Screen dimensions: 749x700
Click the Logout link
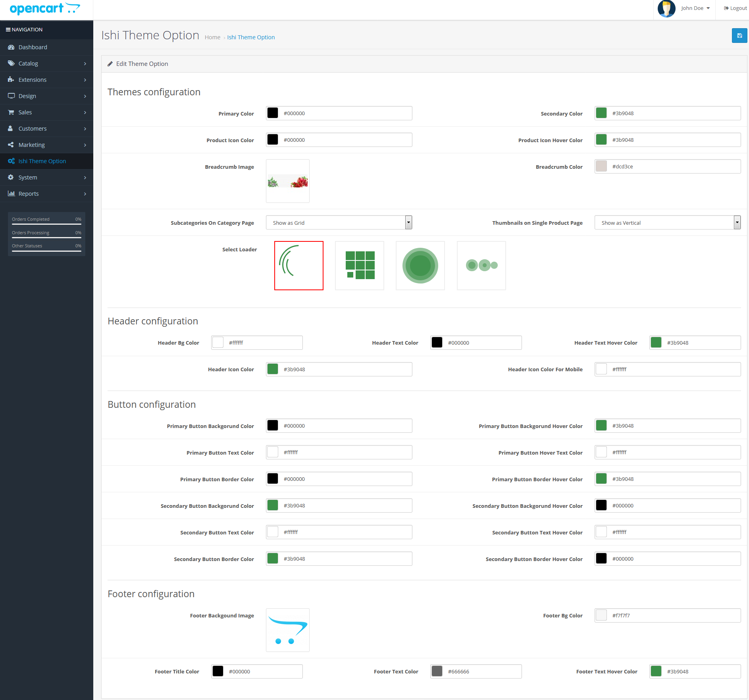click(735, 8)
